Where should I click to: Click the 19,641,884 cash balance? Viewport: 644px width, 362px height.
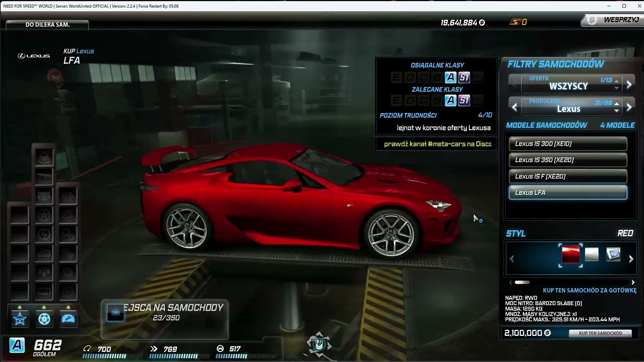point(459,23)
